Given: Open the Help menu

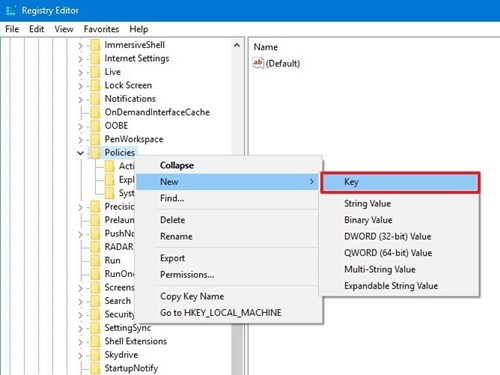Looking at the screenshot, I should tap(139, 29).
